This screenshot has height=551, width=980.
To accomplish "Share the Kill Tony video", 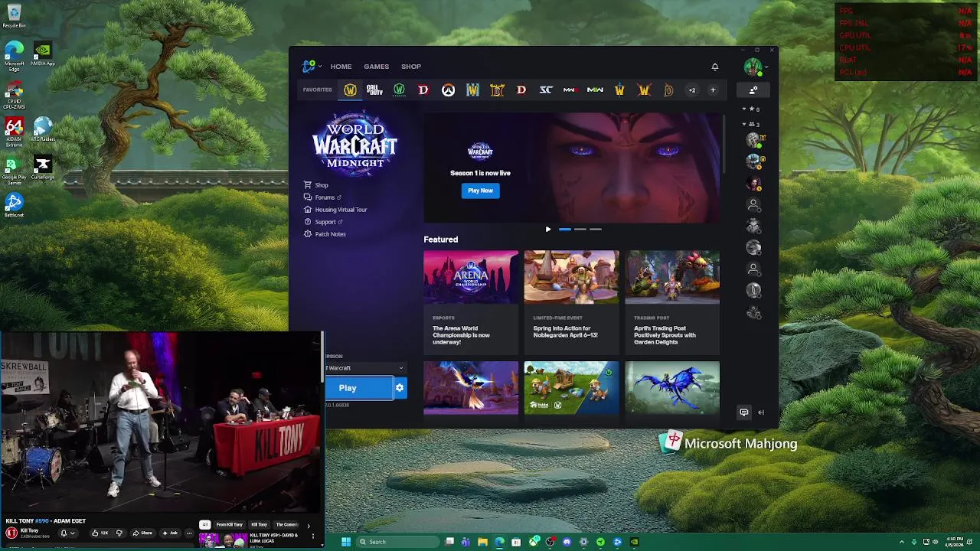I will tap(142, 533).
